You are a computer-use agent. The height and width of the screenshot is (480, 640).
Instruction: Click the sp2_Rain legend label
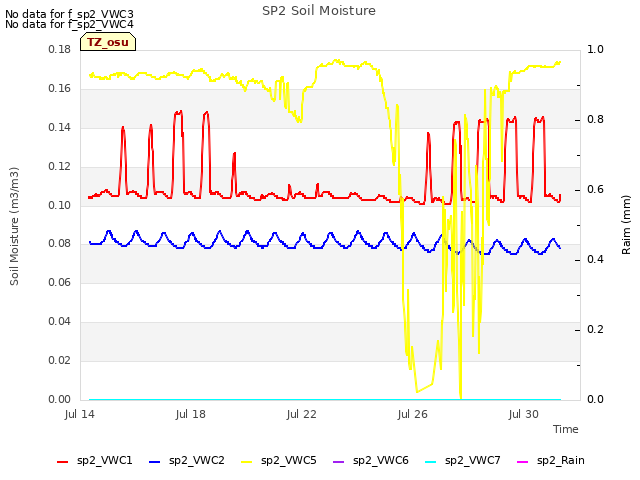[561, 461]
